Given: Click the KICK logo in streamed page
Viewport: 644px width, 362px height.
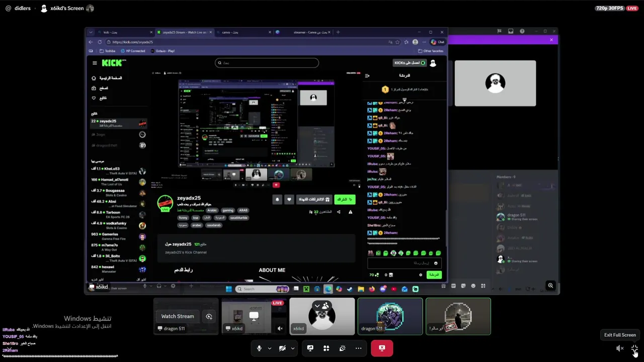Looking at the screenshot, I should (x=114, y=63).
